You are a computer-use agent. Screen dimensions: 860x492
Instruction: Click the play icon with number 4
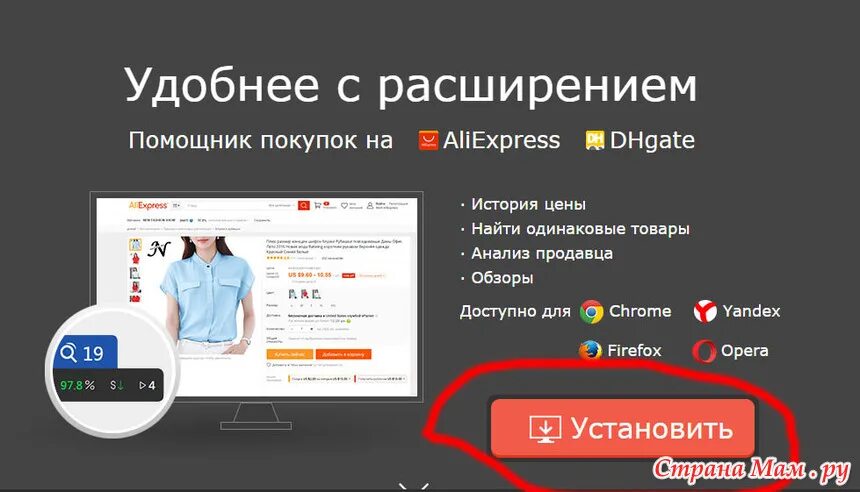[x=148, y=386]
